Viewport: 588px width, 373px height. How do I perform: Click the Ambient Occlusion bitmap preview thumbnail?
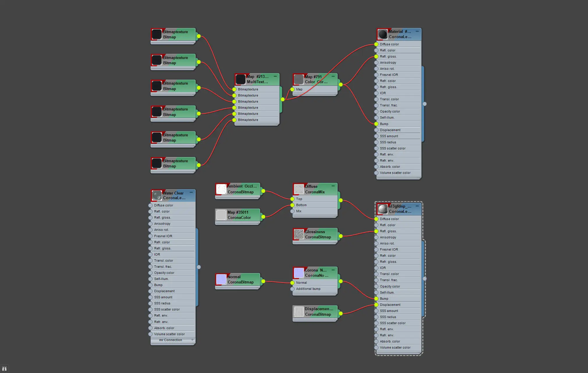pyautogui.click(x=221, y=189)
